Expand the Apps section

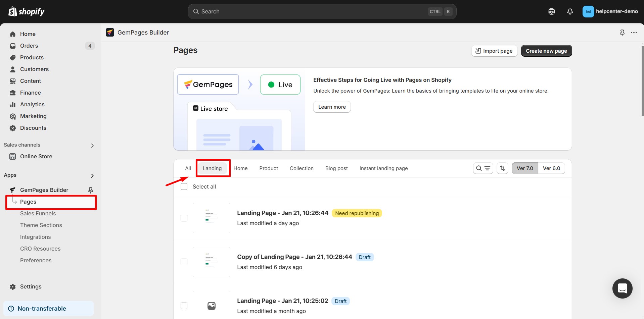pos(92,176)
